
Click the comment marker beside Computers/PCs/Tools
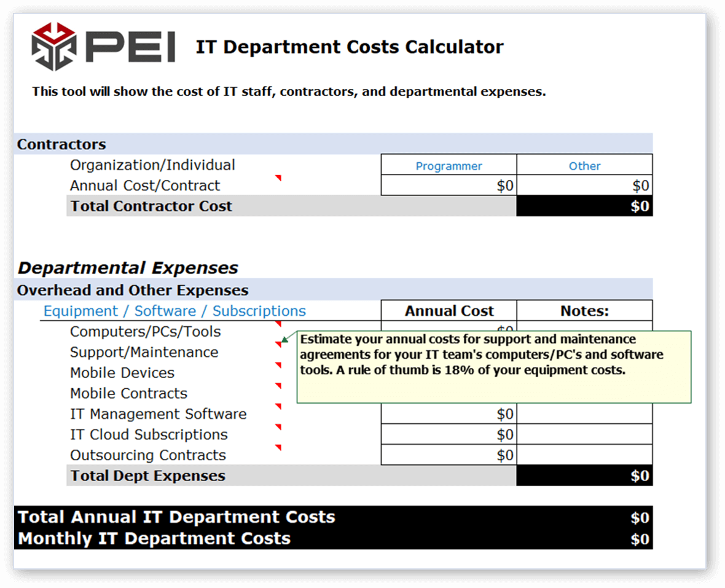pos(278,324)
